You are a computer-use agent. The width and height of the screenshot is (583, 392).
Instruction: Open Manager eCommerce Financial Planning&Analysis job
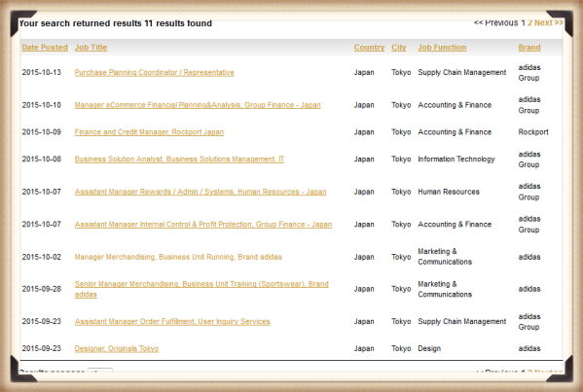point(198,105)
